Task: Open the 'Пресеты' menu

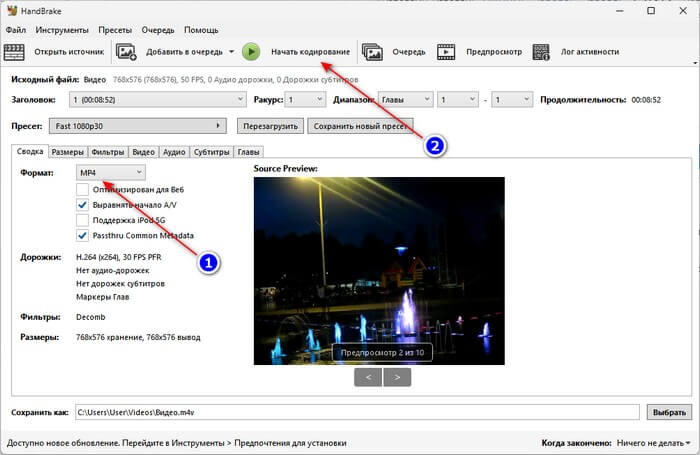Action: click(115, 30)
